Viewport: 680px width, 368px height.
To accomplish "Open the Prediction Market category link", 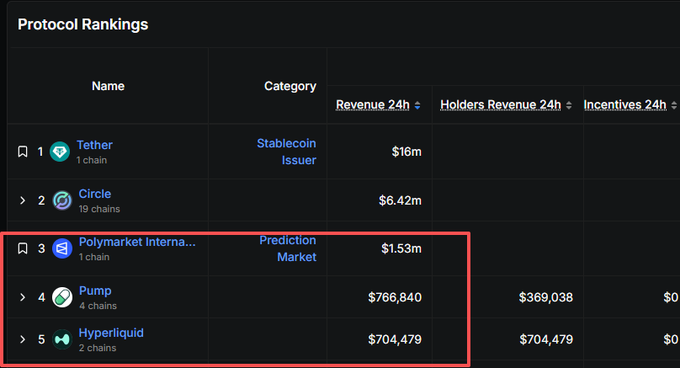I will point(288,248).
